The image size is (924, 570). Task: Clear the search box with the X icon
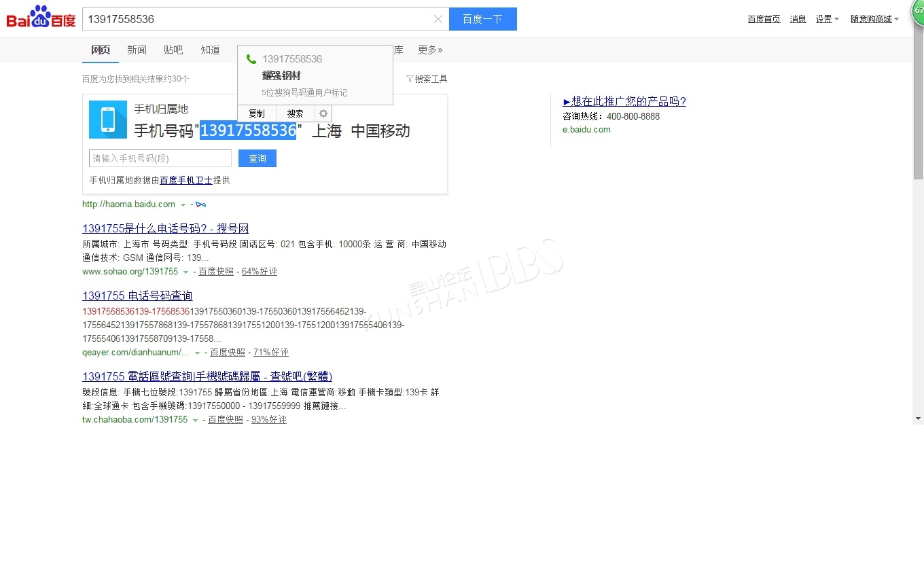(x=438, y=19)
